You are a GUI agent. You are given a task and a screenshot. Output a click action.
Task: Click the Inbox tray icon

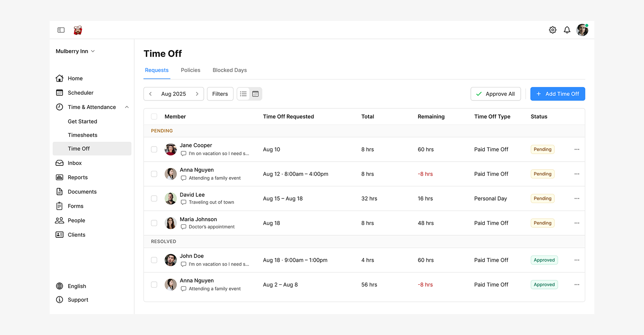pyautogui.click(x=60, y=163)
